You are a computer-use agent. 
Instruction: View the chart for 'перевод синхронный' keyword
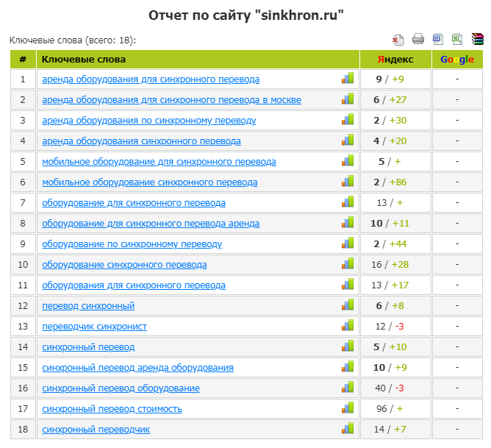tap(348, 305)
